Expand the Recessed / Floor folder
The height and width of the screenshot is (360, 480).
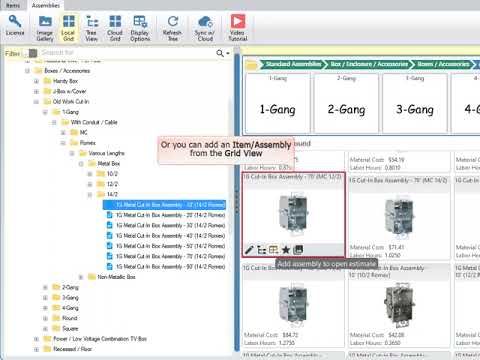point(36,349)
